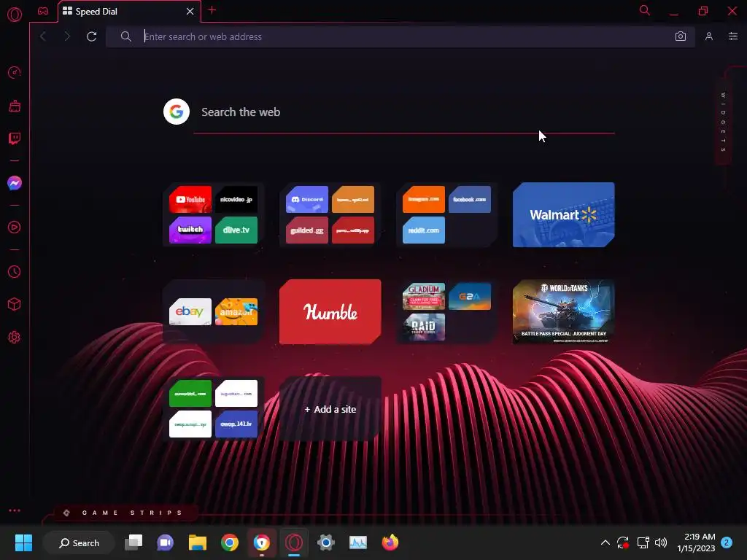Open the YouTube speed dial tile

pos(190,200)
